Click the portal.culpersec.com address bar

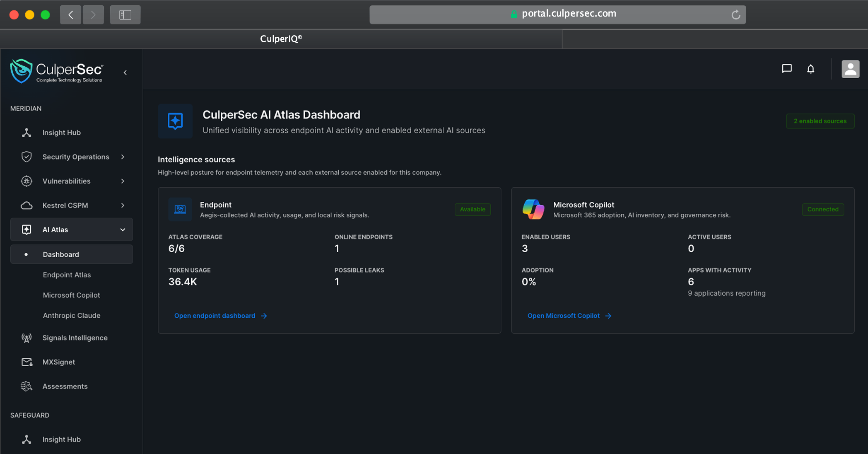click(x=557, y=14)
